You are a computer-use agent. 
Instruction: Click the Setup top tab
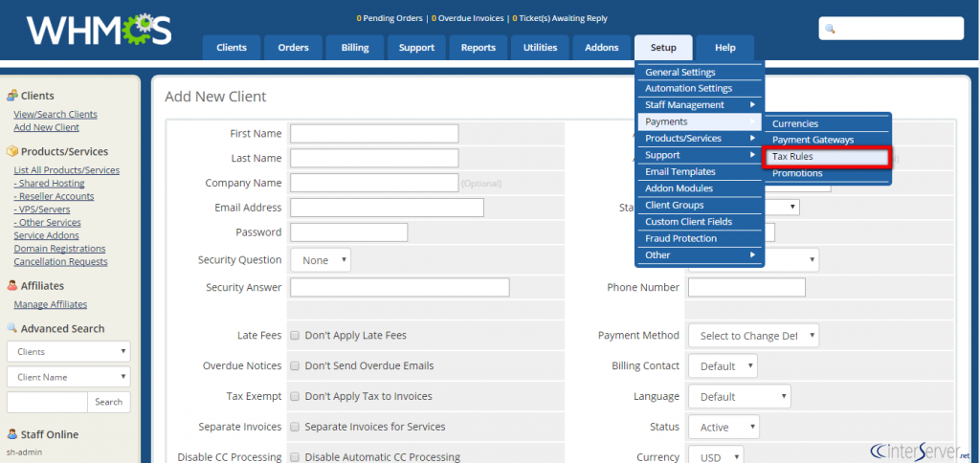pyautogui.click(x=663, y=48)
